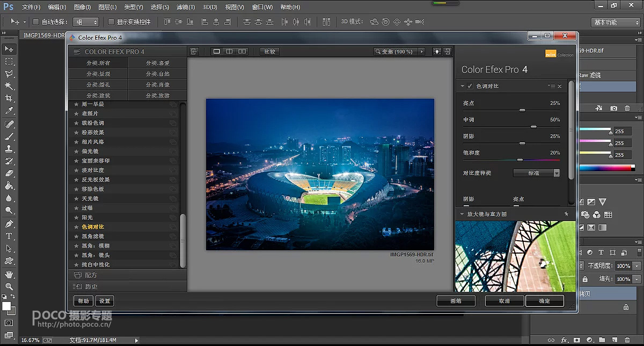This screenshot has width=644, height=346.
Task: Select the 分类.风景 category tab
Action: click(98, 74)
